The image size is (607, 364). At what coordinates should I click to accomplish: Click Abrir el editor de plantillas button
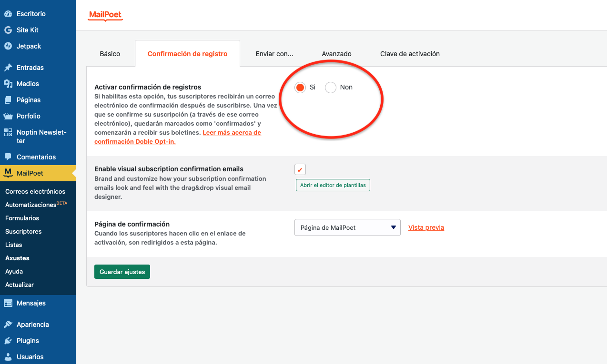[333, 185]
